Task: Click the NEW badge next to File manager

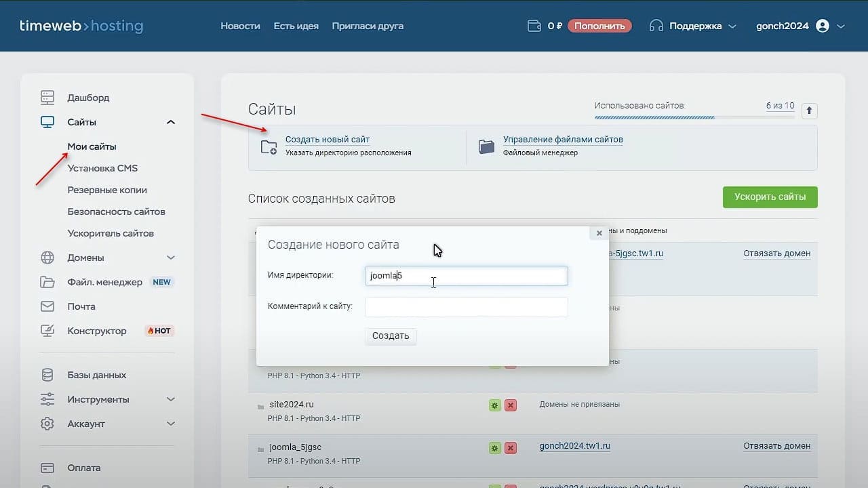Action: coord(161,282)
